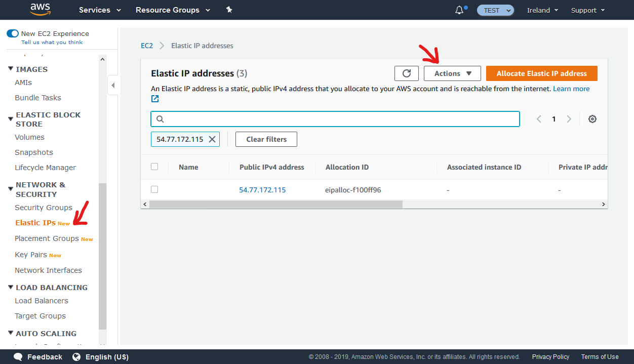Open the Ireland region dropdown

pos(542,10)
